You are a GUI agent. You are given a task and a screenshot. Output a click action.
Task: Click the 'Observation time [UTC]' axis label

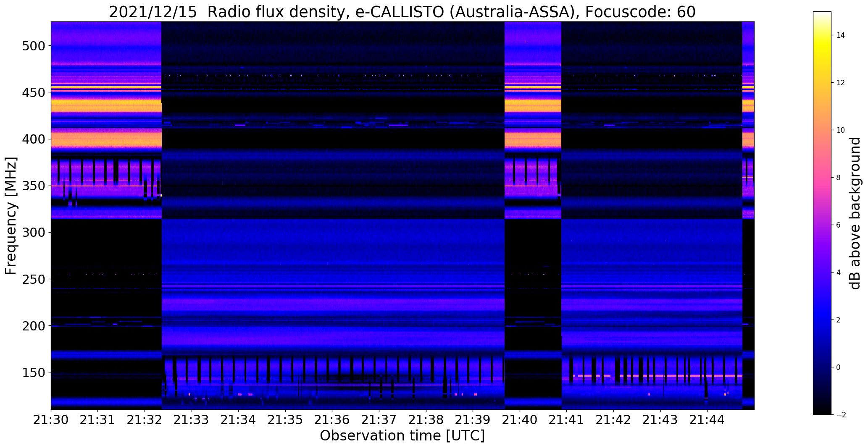[402, 436]
